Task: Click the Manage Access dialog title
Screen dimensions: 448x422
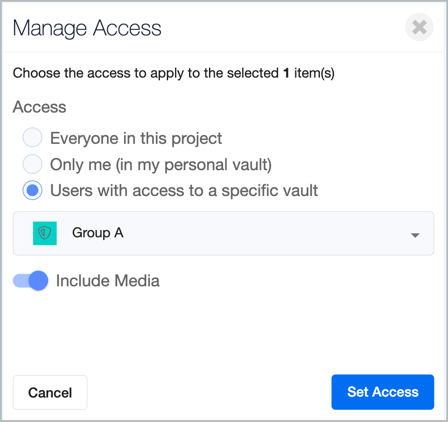Action: point(87,28)
